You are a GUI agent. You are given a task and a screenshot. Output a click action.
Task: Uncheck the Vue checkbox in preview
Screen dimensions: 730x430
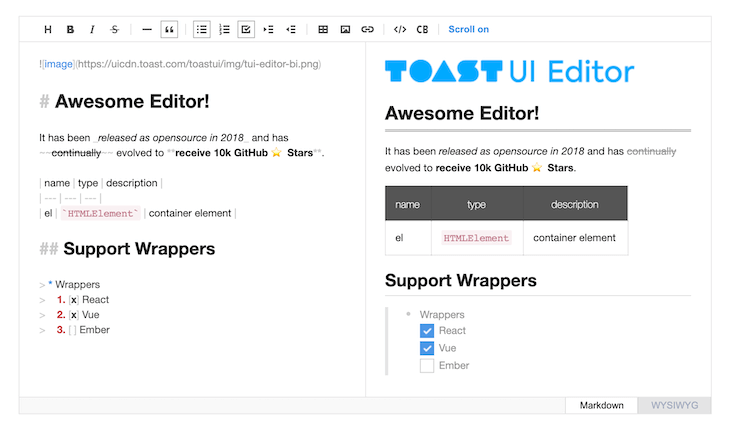(427, 348)
